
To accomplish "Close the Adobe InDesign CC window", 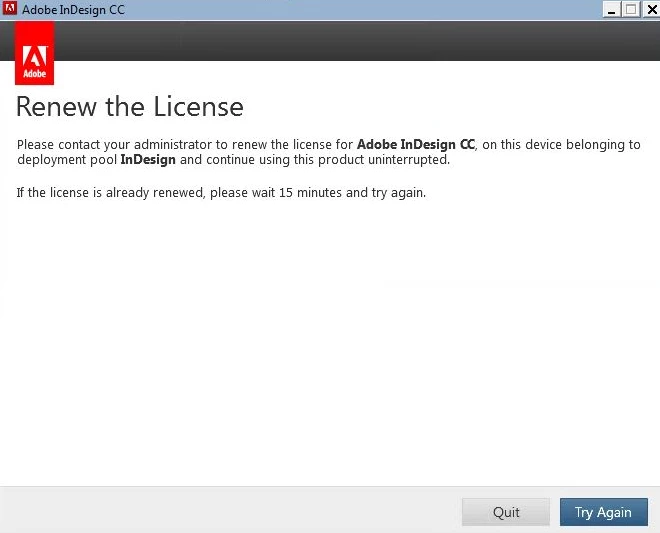I will coord(651,9).
